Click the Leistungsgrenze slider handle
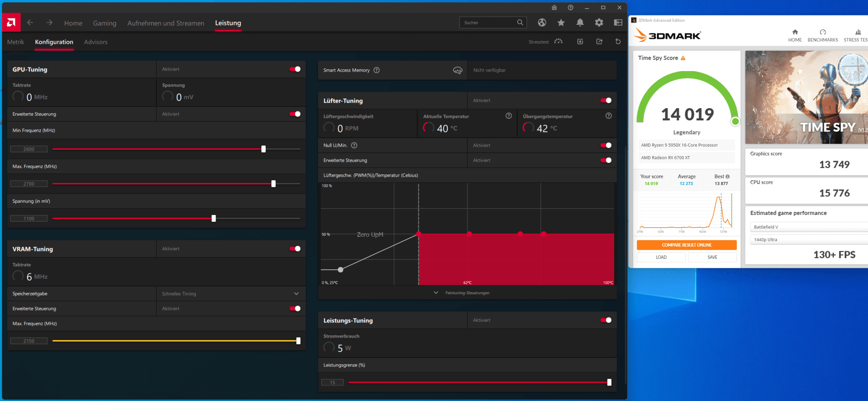 609,382
